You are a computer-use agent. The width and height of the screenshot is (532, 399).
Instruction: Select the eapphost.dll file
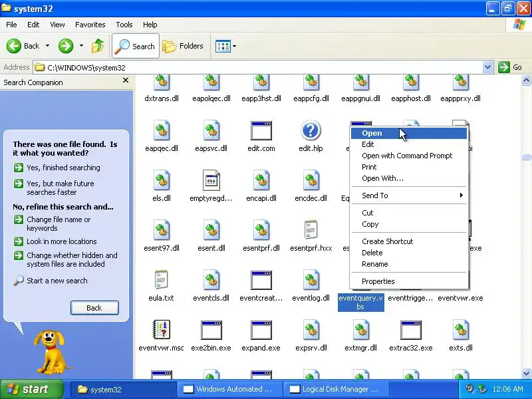[x=411, y=89]
